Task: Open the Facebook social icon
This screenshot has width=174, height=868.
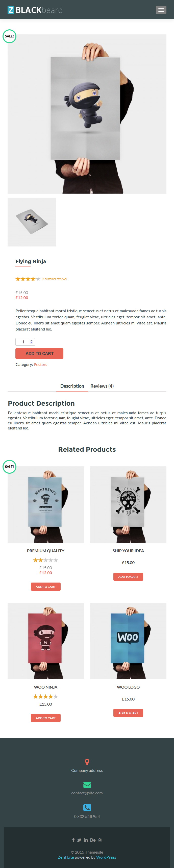Action: (x=73, y=840)
